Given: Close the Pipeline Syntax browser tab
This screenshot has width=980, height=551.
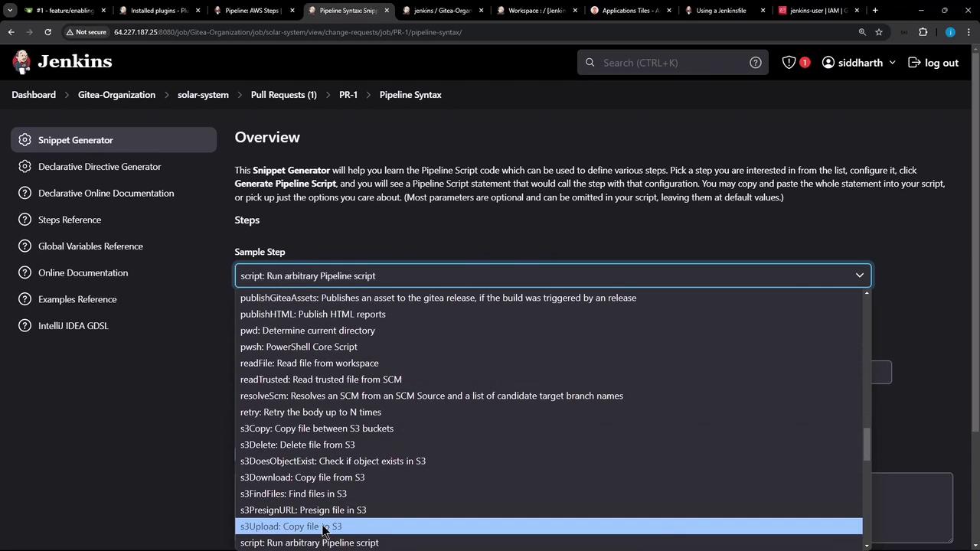Looking at the screenshot, I should pyautogui.click(x=387, y=11).
